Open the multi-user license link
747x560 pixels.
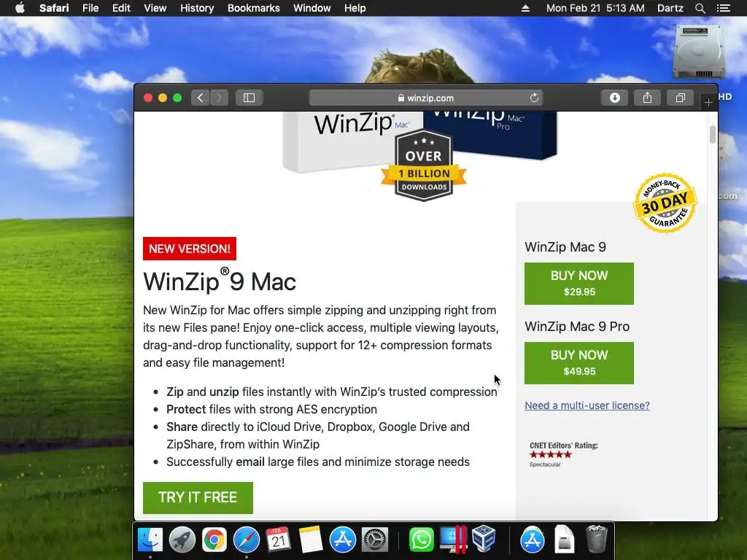click(x=587, y=405)
